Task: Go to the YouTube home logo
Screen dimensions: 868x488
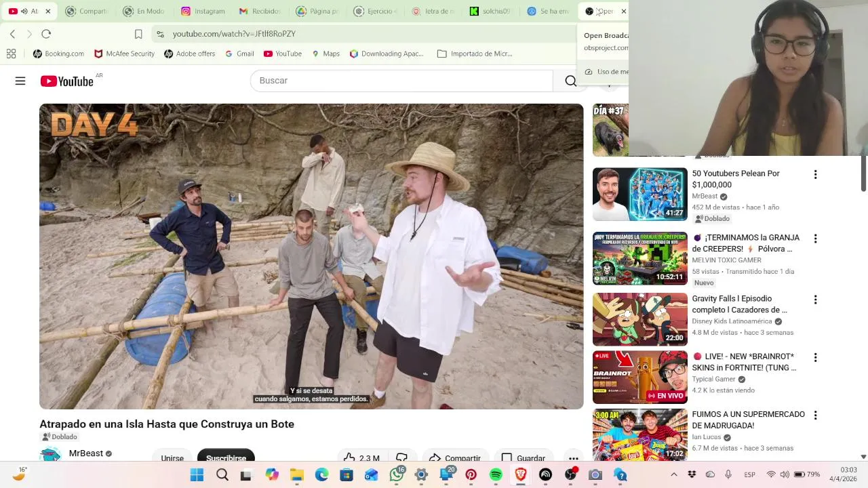Action: [x=66, y=81]
